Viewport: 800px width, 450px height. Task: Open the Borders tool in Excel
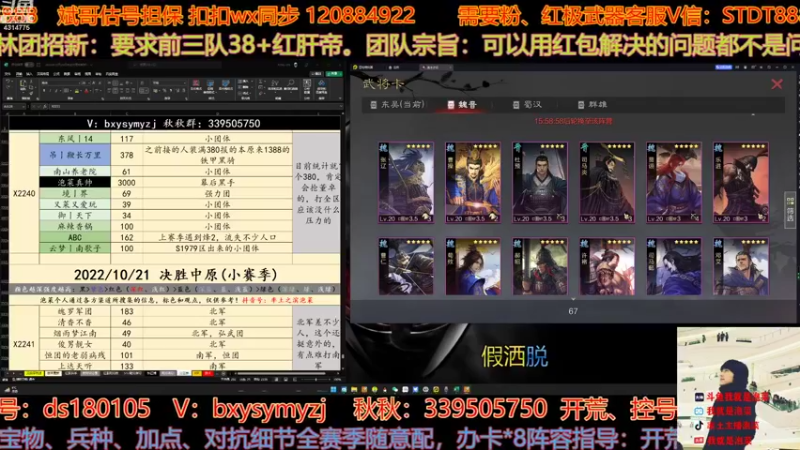pyautogui.click(x=66, y=90)
